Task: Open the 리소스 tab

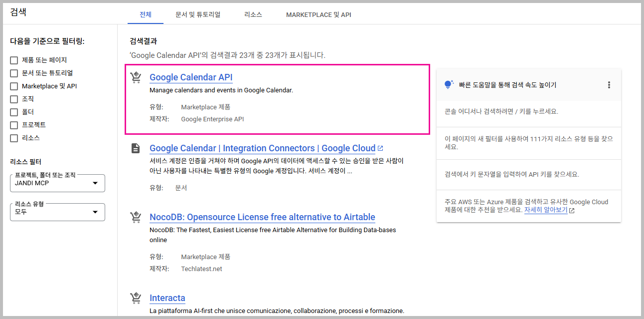Action: click(x=253, y=14)
